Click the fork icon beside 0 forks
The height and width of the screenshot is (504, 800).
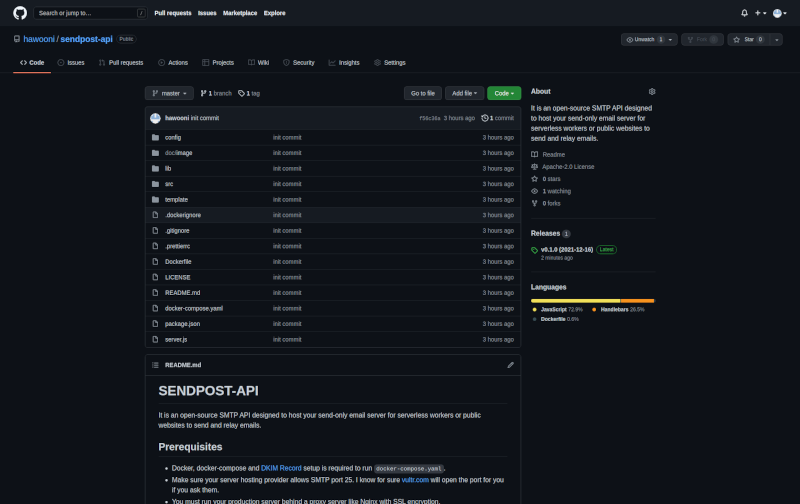coord(534,204)
